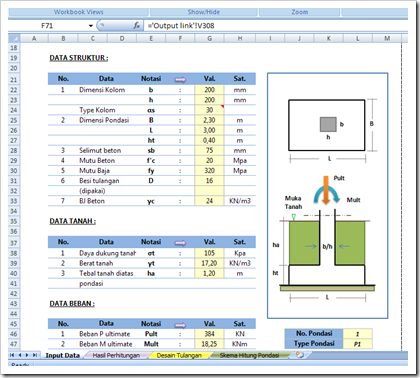The width and height of the screenshot is (420, 378).
Task: Select Beban M ultimate value 18,25
Action: (209, 344)
